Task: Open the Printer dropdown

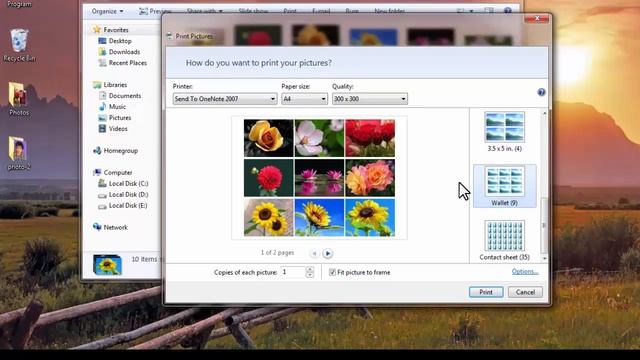Action: (225, 99)
